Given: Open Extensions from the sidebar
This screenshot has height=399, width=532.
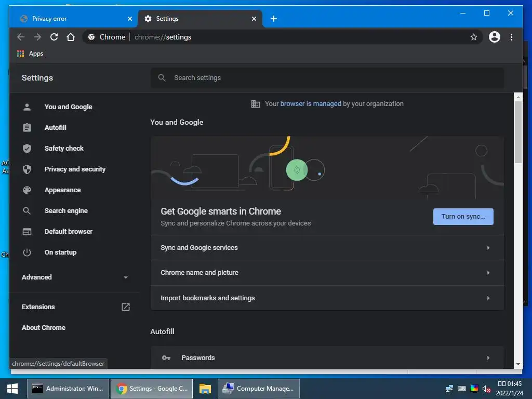Looking at the screenshot, I should pos(38,307).
